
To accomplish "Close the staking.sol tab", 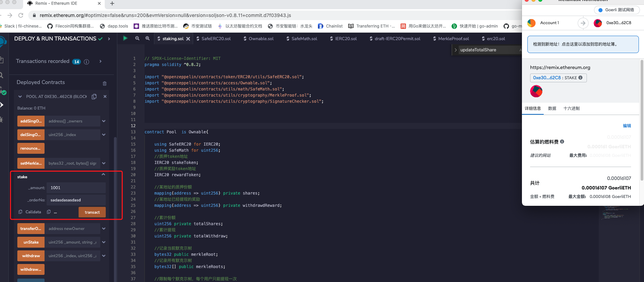I will (x=188, y=39).
